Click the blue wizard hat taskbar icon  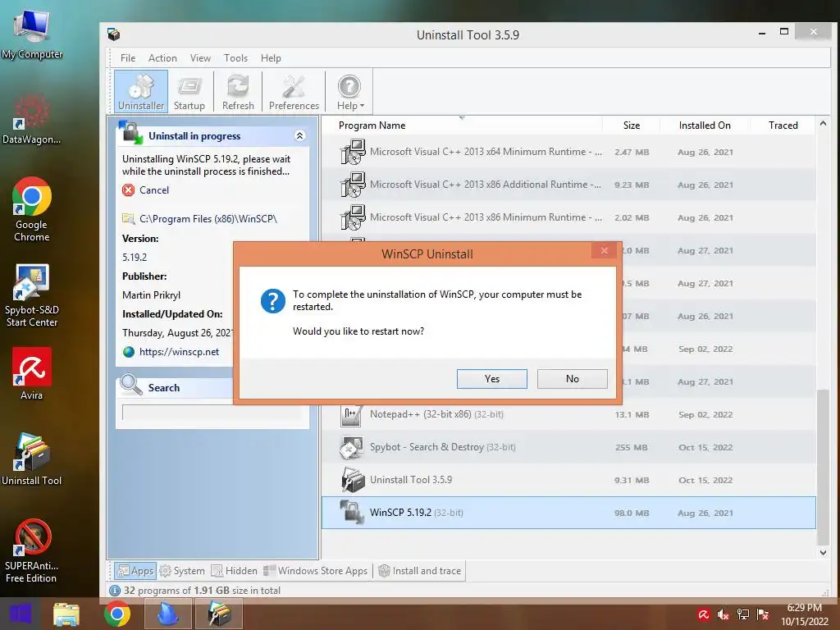click(x=167, y=614)
